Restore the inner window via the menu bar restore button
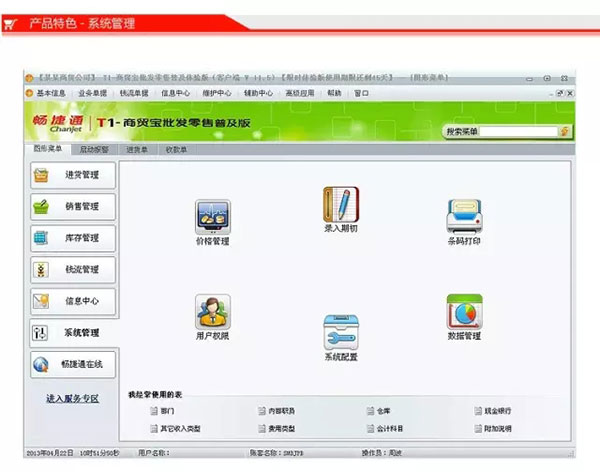 coord(560,93)
